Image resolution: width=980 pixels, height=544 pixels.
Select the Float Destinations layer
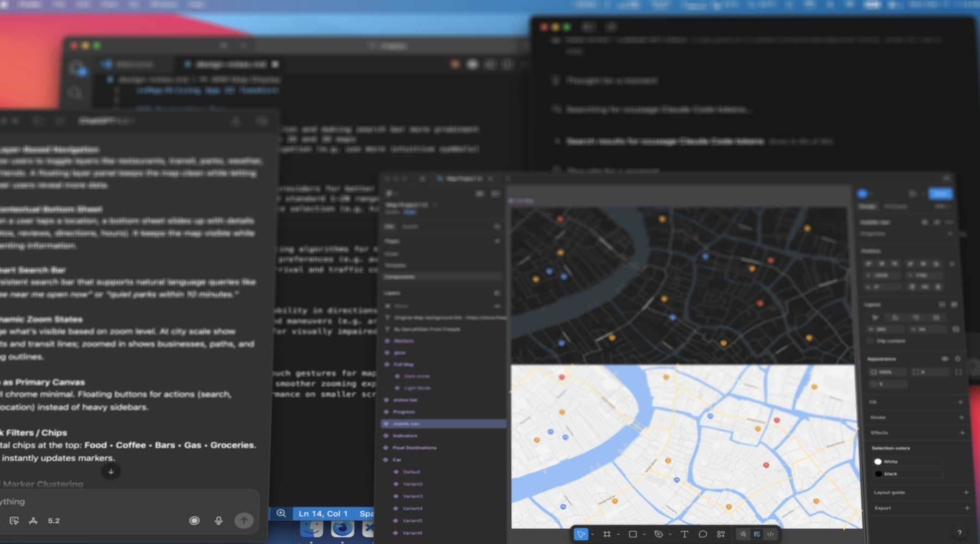pos(444,448)
